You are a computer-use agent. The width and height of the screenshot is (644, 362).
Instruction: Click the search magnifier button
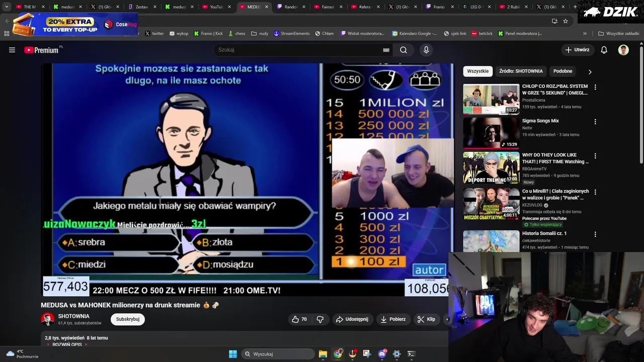click(x=404, y=50)
